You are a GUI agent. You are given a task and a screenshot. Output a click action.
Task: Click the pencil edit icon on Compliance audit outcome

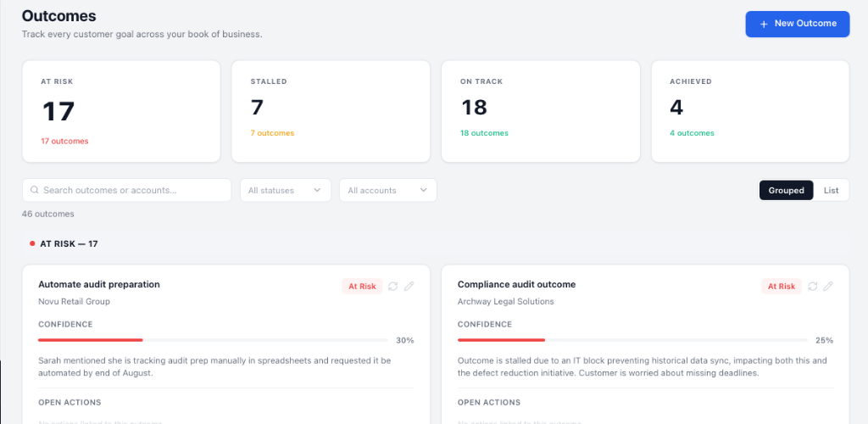click(x=828, y=286)
